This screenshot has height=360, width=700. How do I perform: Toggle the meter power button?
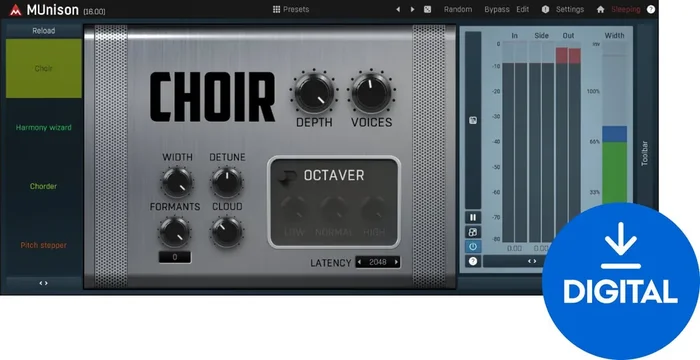[473, 247]
